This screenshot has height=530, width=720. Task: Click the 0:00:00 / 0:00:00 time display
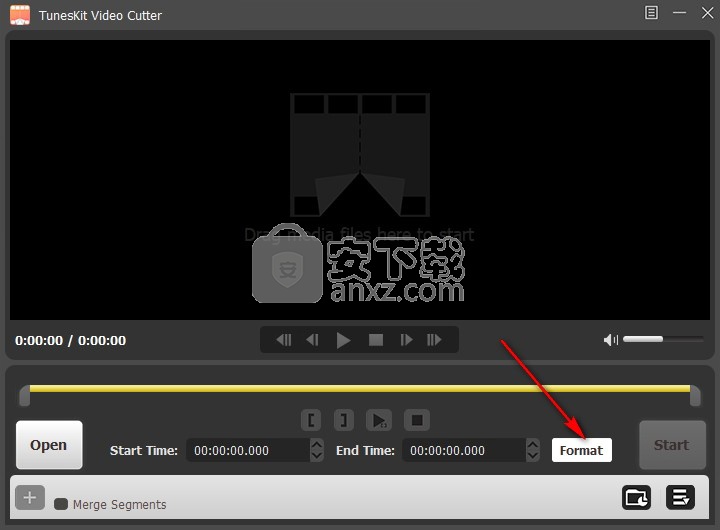(70, 340)
